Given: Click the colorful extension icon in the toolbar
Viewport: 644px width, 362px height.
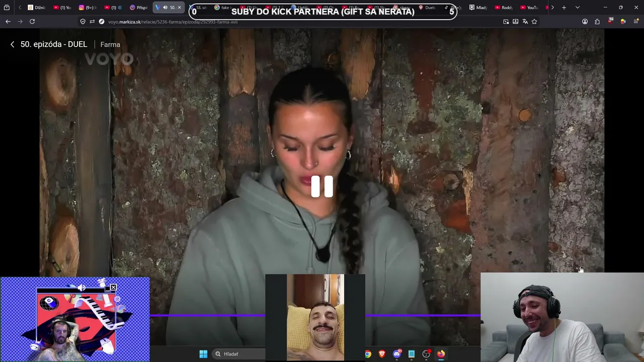Looking at the screenshot, I should tap(623, 22).
